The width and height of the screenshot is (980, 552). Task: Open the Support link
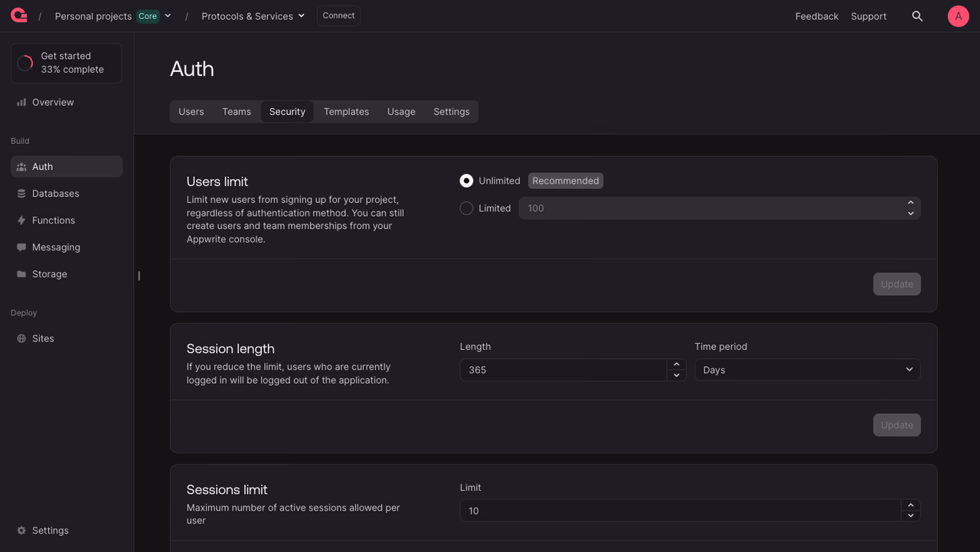[869, 16]
